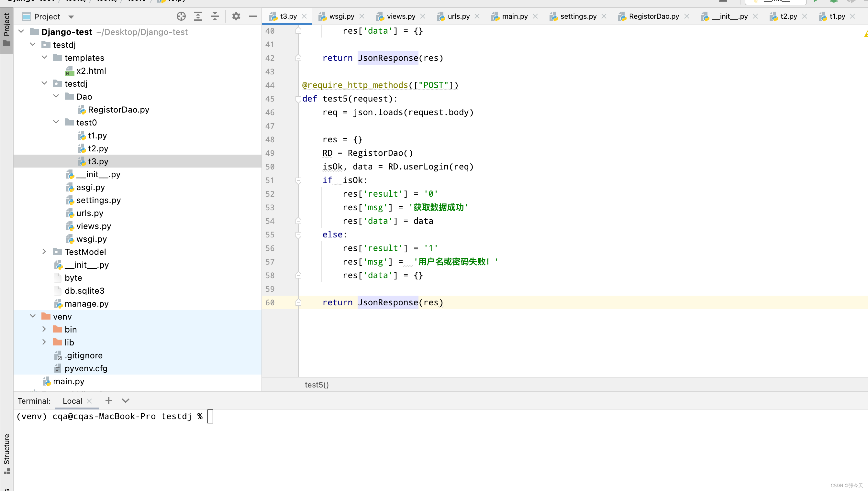Open the Structure tool window sidebar button
Screen dimensions: 868x491
coord(6,453)
